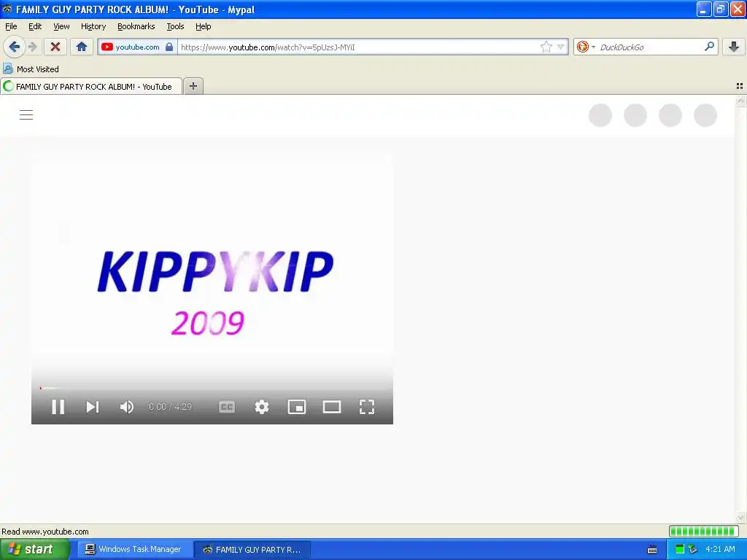Focus the URL address field
Screen dimensions: 747x560
pos(358,47)
